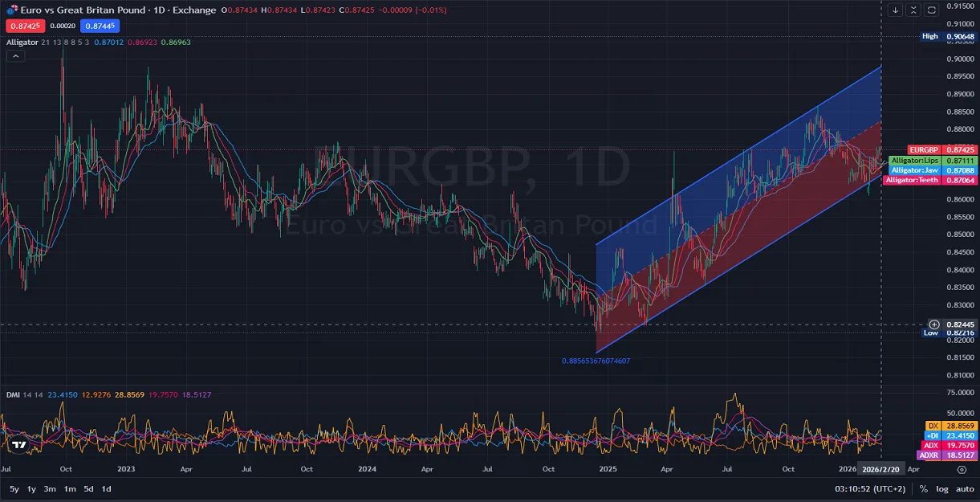Toggle percent scale mode
Viewport: 980px width, 502px height.
(x=924, y=488)
